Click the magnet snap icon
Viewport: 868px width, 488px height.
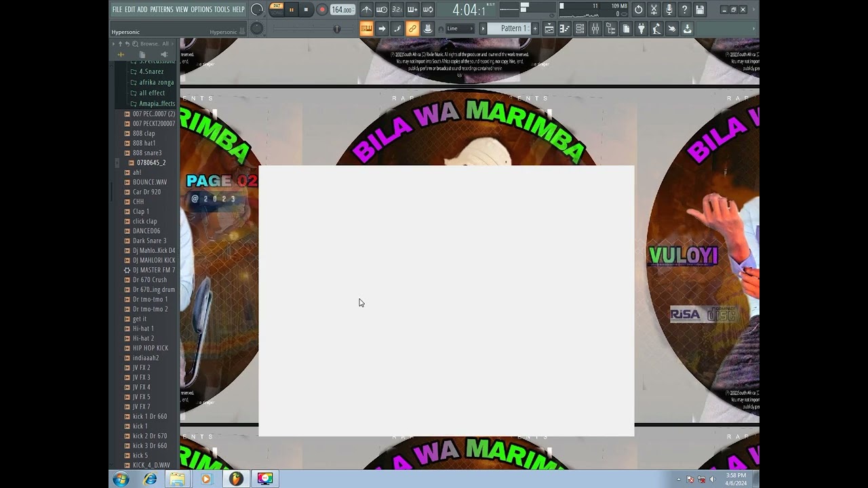tap(441, 28)
